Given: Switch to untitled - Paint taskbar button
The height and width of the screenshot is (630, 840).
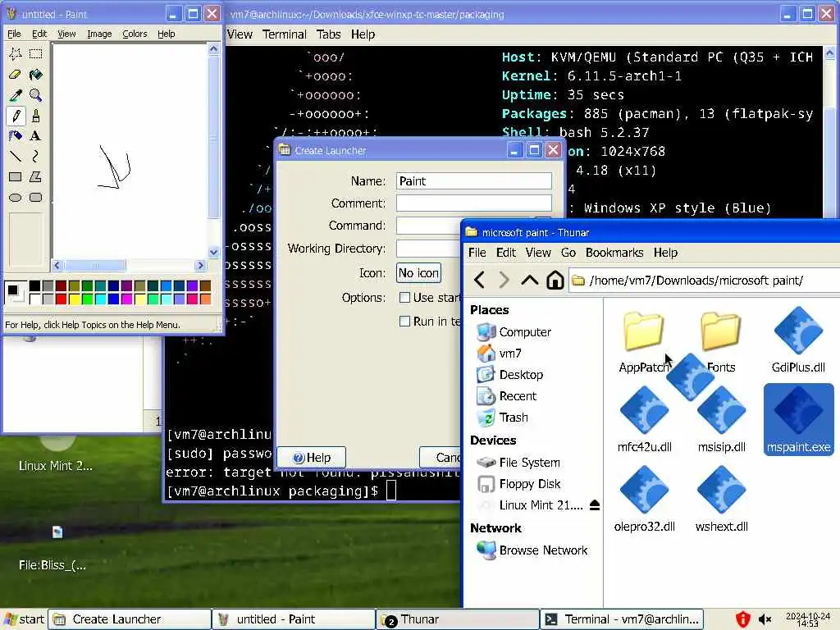Looking at the screenshot, I should [293, 619].
